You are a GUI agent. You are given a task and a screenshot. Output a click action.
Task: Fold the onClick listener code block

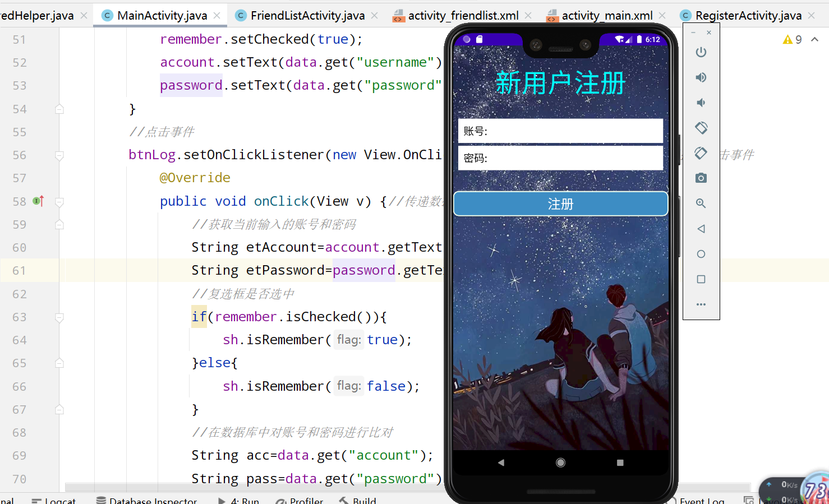(59, 201)
